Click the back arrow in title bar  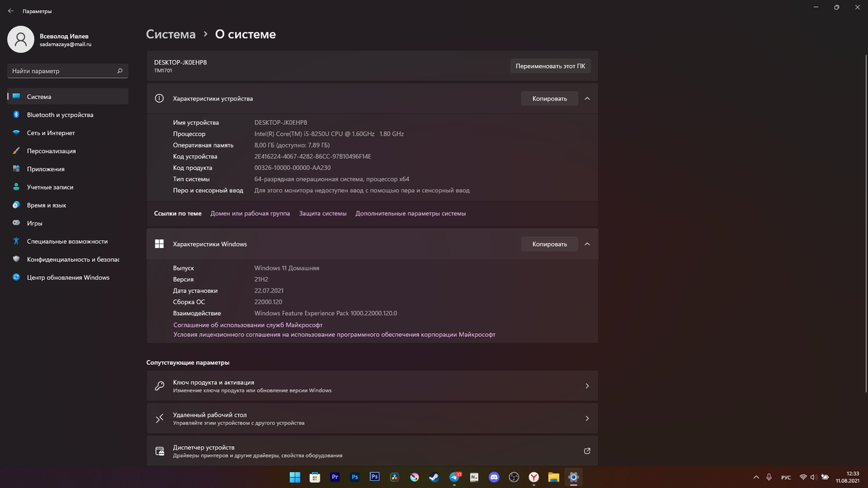point(10,11)
